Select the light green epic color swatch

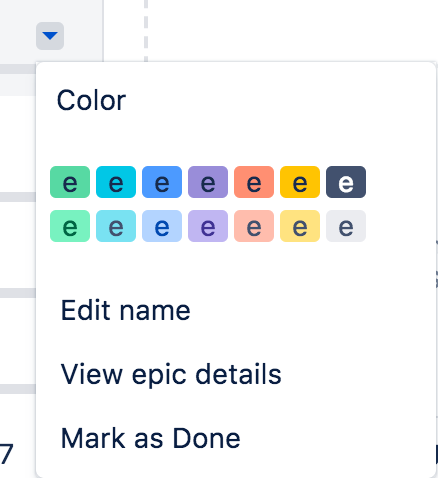pyautogui.click(x=70, y=226)
